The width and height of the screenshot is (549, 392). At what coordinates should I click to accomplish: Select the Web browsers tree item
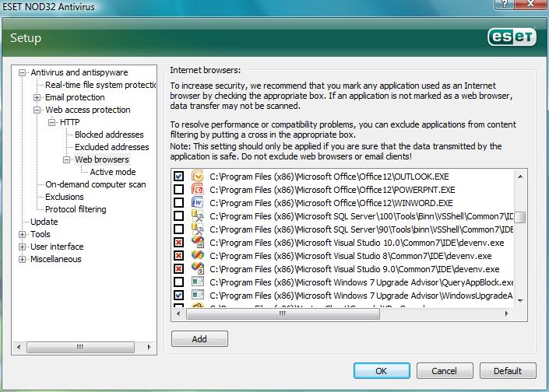102,159
